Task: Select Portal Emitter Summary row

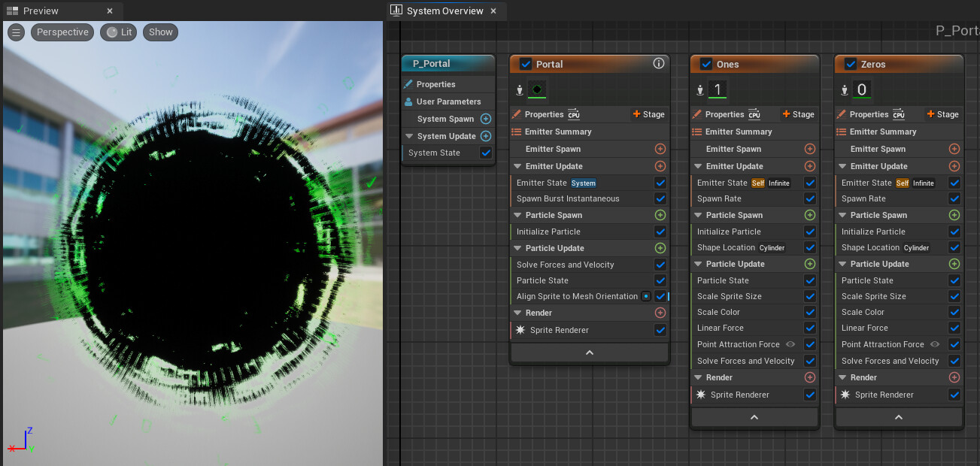Action: [x=590, y=132]
